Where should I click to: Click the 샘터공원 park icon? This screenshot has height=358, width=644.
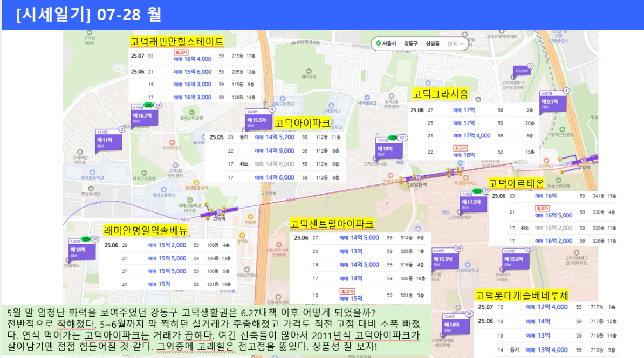point(309,71)
